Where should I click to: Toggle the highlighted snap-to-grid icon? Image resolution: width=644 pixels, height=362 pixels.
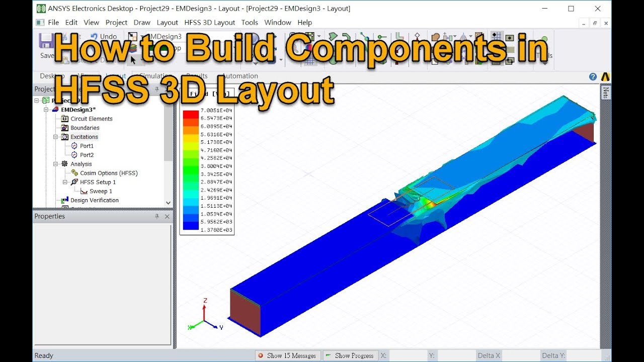(x=497, y=36)
